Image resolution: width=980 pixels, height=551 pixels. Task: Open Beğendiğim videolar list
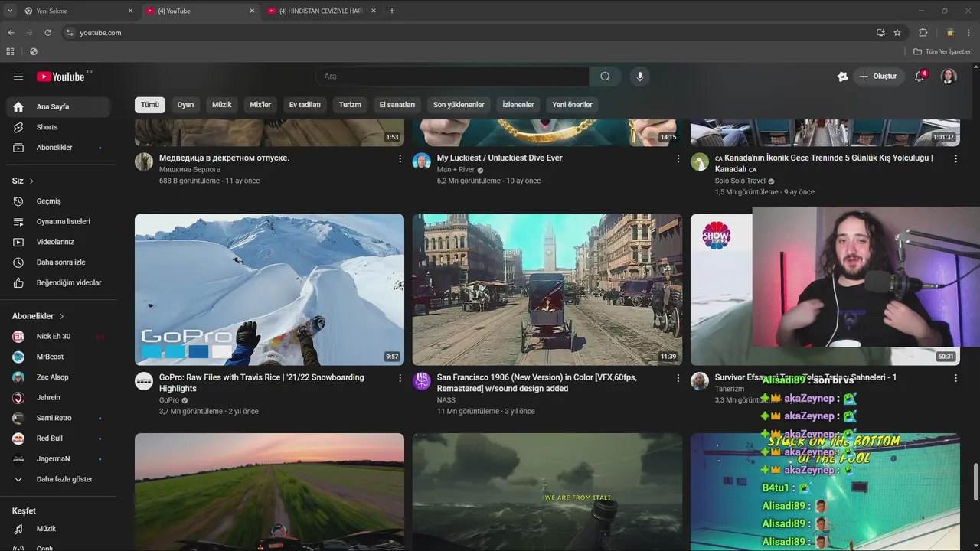(58, 282)
